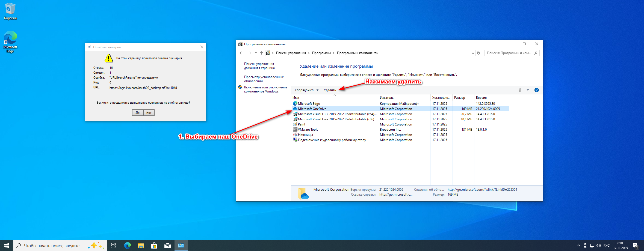Select the Paint program entry
Screen dimensions: 644x251
click(302, 124)
